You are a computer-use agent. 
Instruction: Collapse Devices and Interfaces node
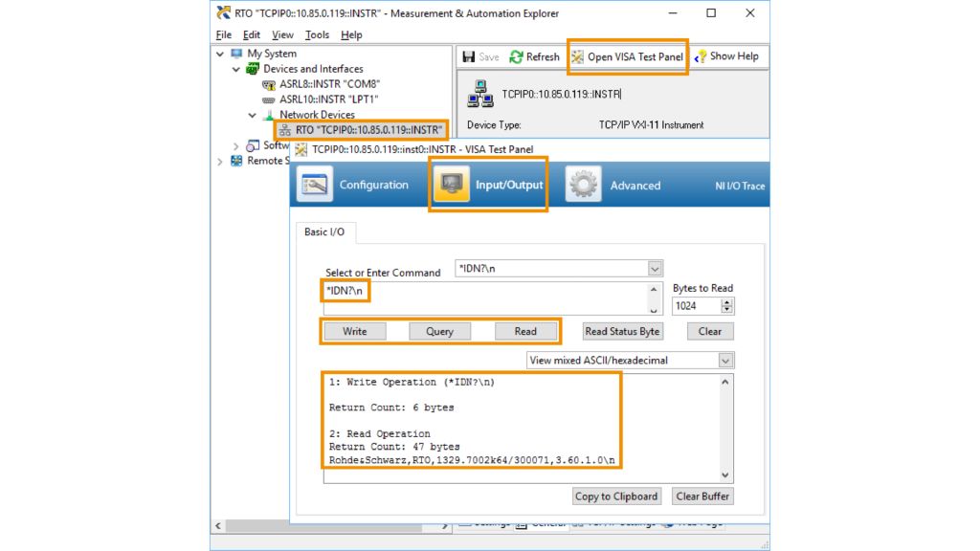click(x=237, y=69)
